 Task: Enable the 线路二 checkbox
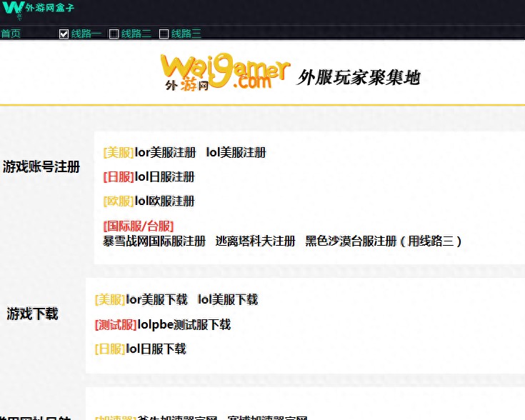click(x=114, y=34)
